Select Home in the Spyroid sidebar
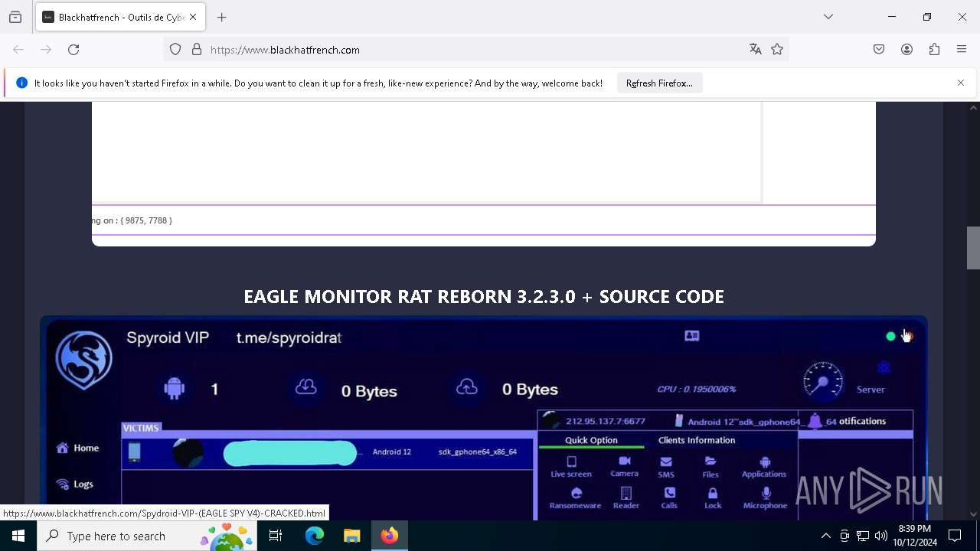Viewport: 980px width, 551px height. pos(78,448)
